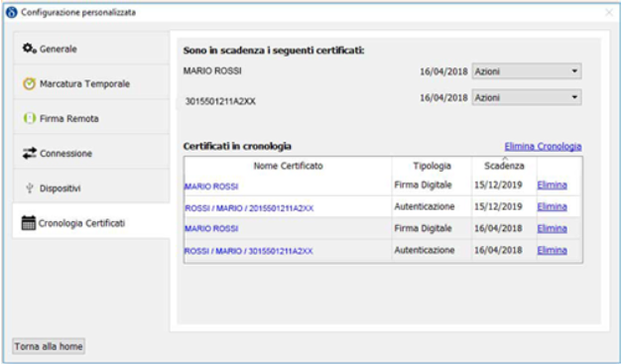Click Elimina for MARIO ROSSI expiring 15/12/2019
This screenshot has height=364, width=622.
(552, 184)
